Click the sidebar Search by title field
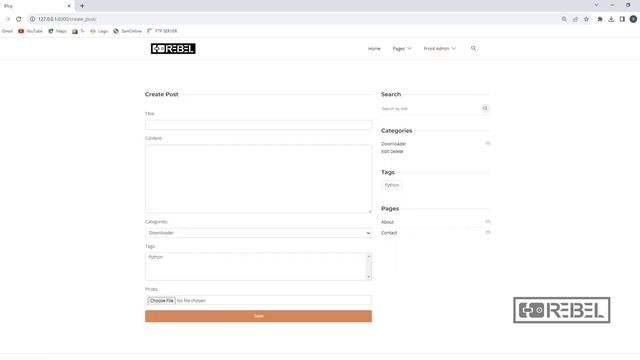640x360 pixels. coord(430,109)
